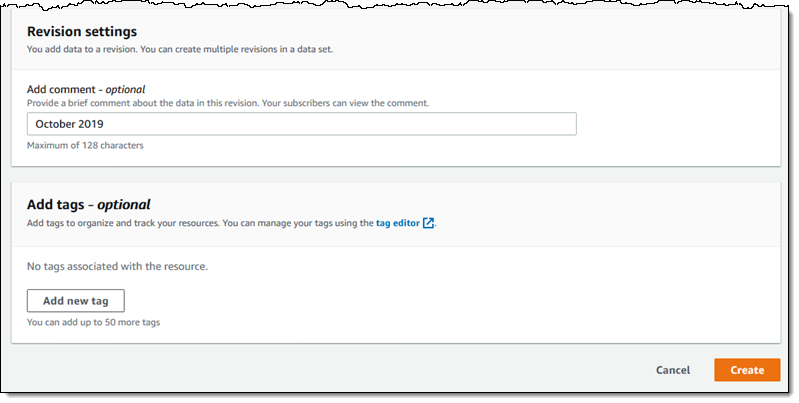Image resolution: width=799 pixels, height=403 pixels.
Task: Click the Add tags optional heading
Action: (88, 204)
